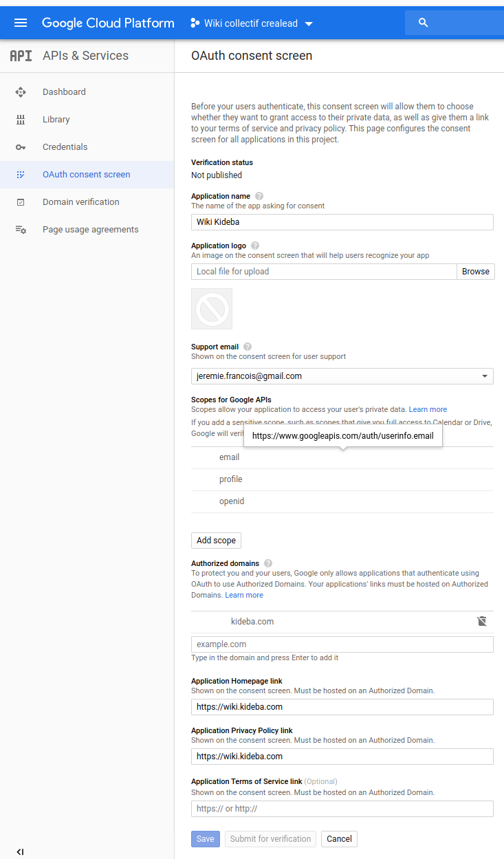Image resolution: width=504 pixels, height=859 pixels.
Task: Click the Library sidebar icon
Action: [21, 119]
